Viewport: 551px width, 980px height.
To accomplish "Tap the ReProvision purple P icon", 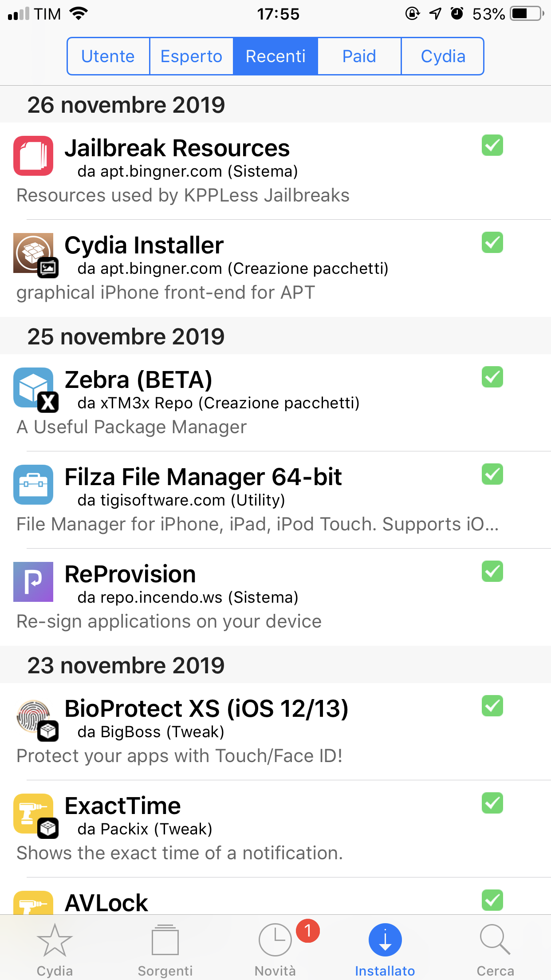I will point(33,582).
